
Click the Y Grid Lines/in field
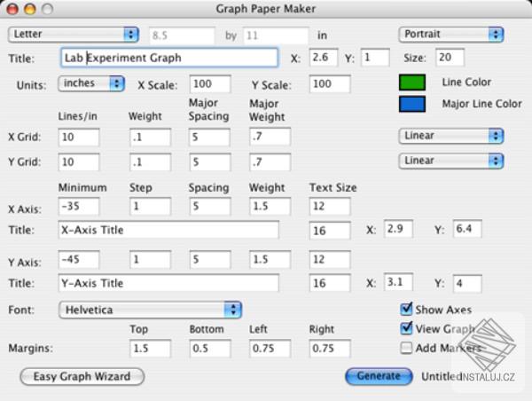click(x=79, y=162)
